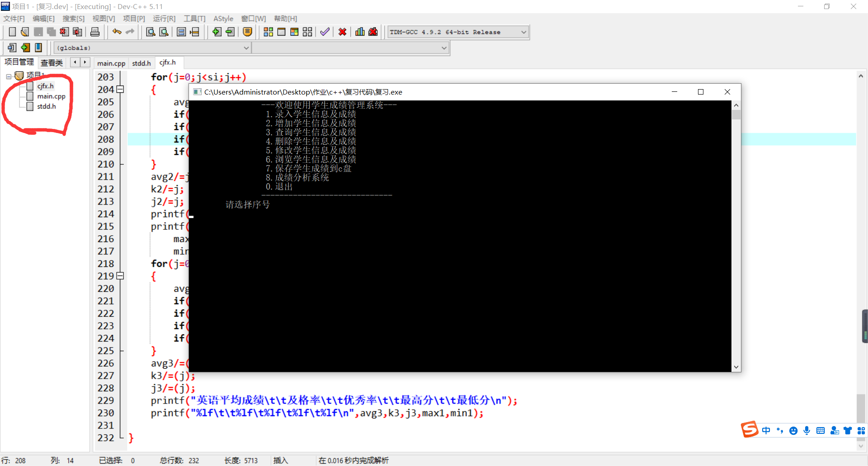Open the empty members dropdown beside (globals)
Viewport: 868px width, 466px height.
(444, 48)
